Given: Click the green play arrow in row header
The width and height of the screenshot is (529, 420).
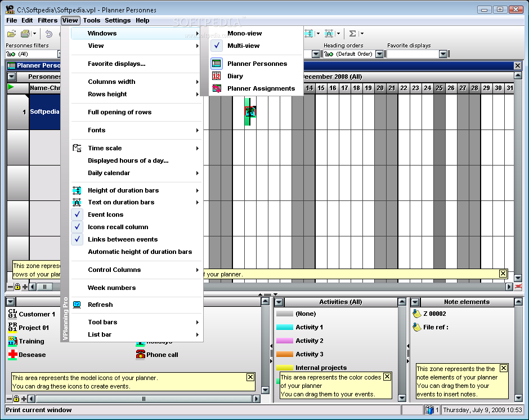Looking at the screenshot, I should click(11, 87).
